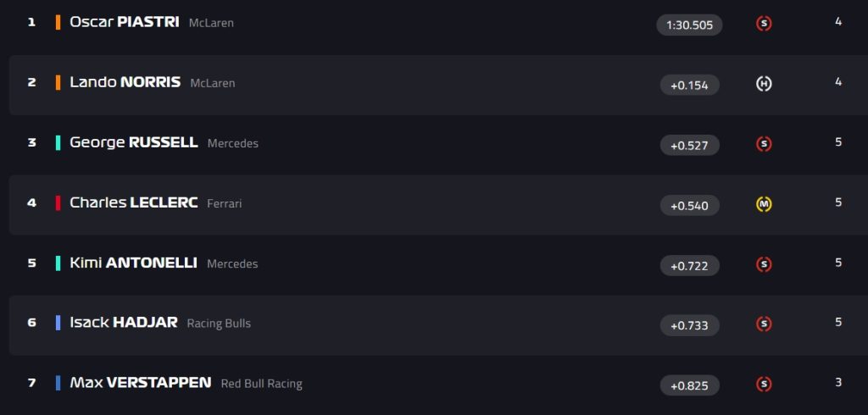Select the +0.154 gap badge
Viewport: 868px width, 415px height.
pos(689,86)
